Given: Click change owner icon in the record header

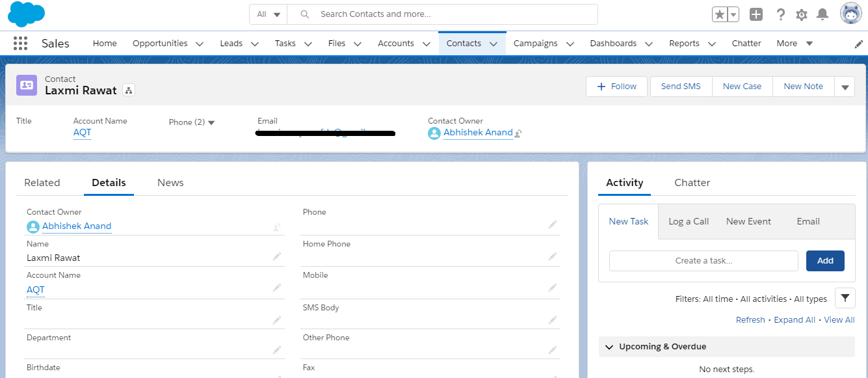Looking at the screenshot, I should pos(518,133).
